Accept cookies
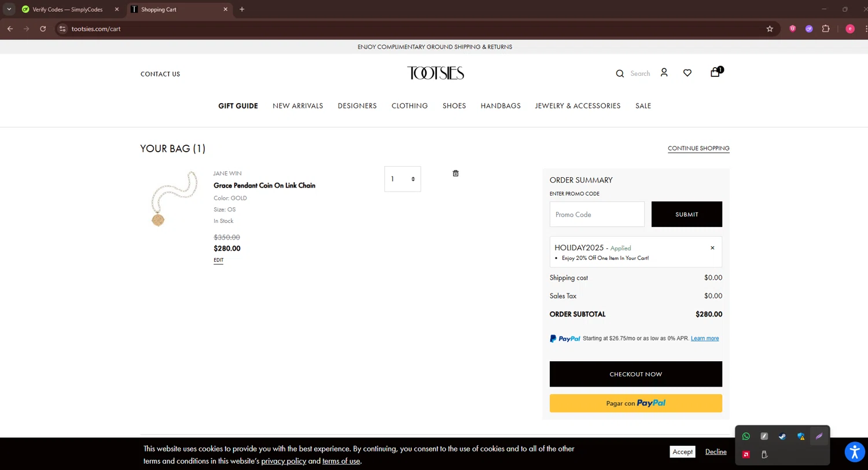Image resolution: width=868 pixels, height=470 pixels. coord(682,452)
